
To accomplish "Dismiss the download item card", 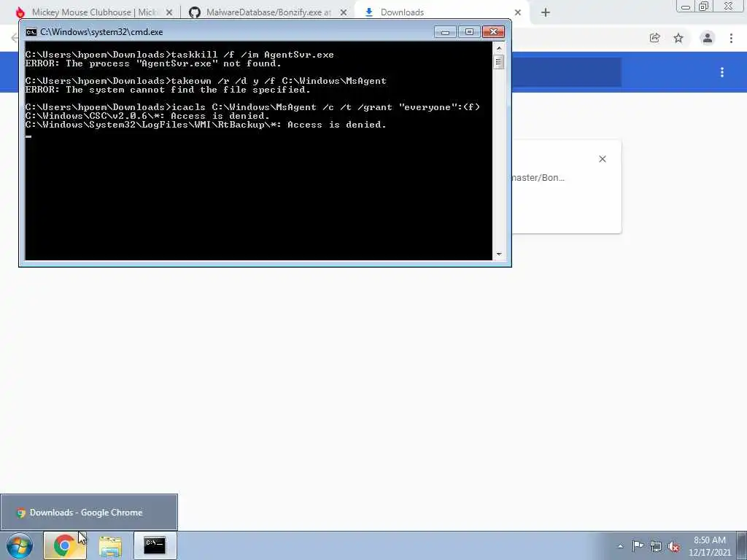I will 603,159.
